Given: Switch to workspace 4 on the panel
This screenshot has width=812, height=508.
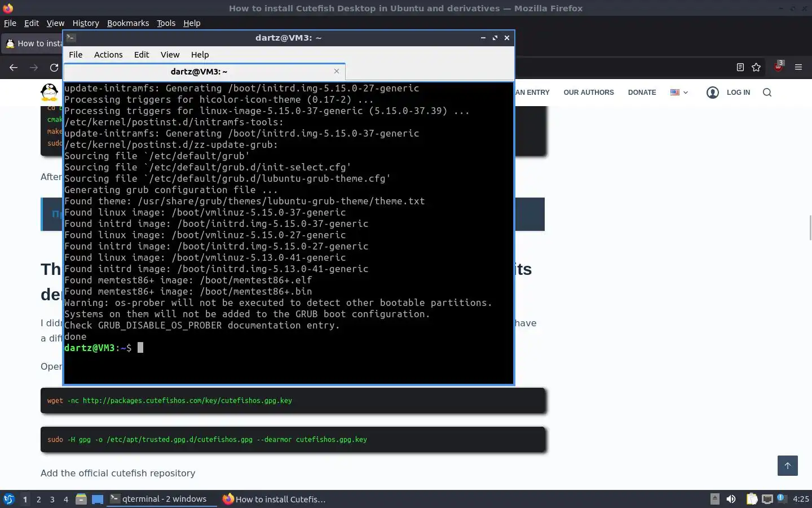Looking at the screenshot, I should click(65, 499).
